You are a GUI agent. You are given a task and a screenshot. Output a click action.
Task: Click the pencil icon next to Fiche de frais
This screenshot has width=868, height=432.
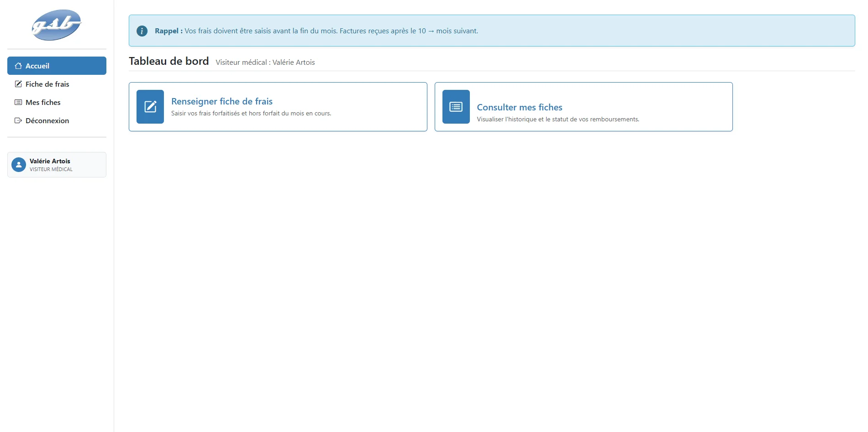pyautogui.click(x=18, y=84)
